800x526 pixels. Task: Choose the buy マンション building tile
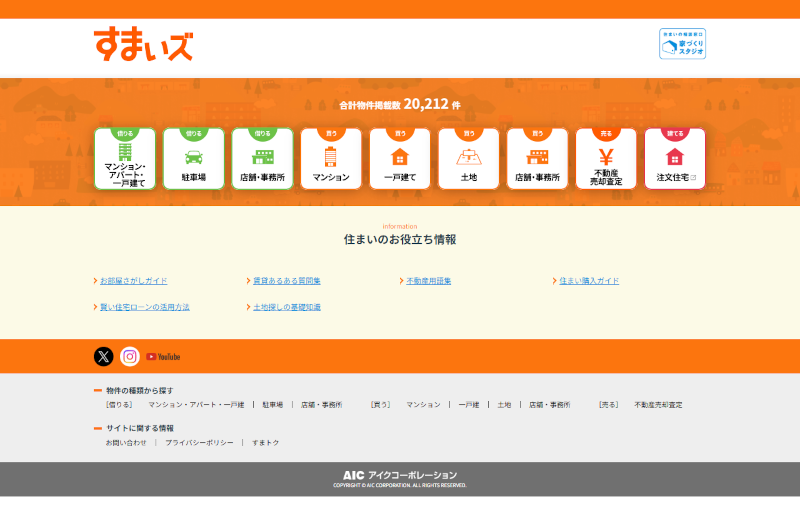tap(331, 159)
